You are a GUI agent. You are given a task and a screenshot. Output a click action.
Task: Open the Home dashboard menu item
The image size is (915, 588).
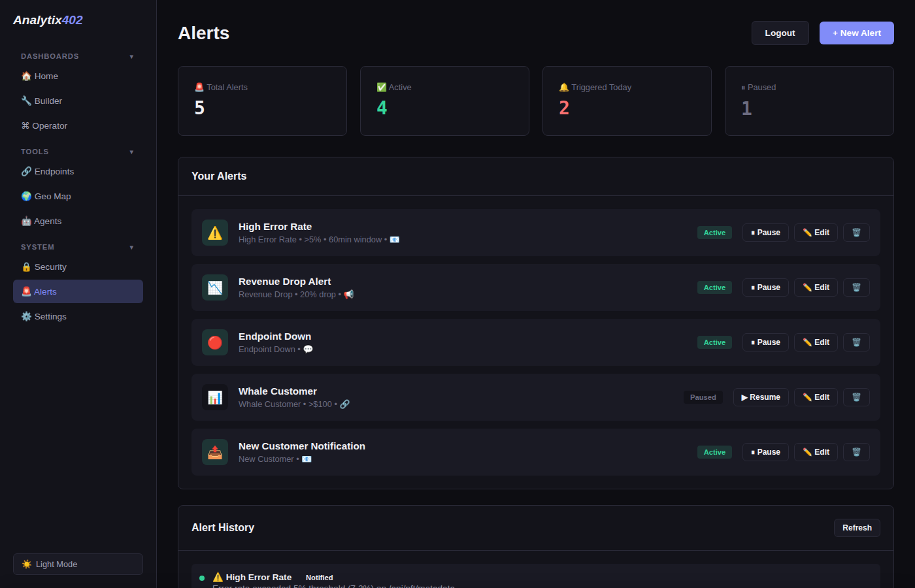click(x=44, y=76)
